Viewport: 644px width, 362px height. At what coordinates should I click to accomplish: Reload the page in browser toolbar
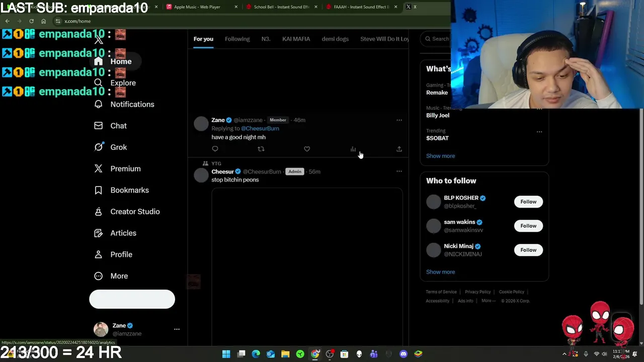(31, 21)
